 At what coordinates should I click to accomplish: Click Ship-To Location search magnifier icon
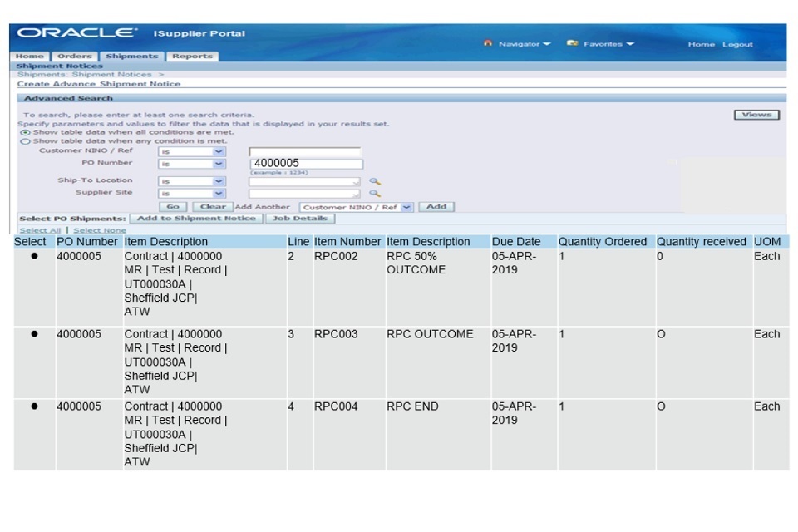point(375,181)
